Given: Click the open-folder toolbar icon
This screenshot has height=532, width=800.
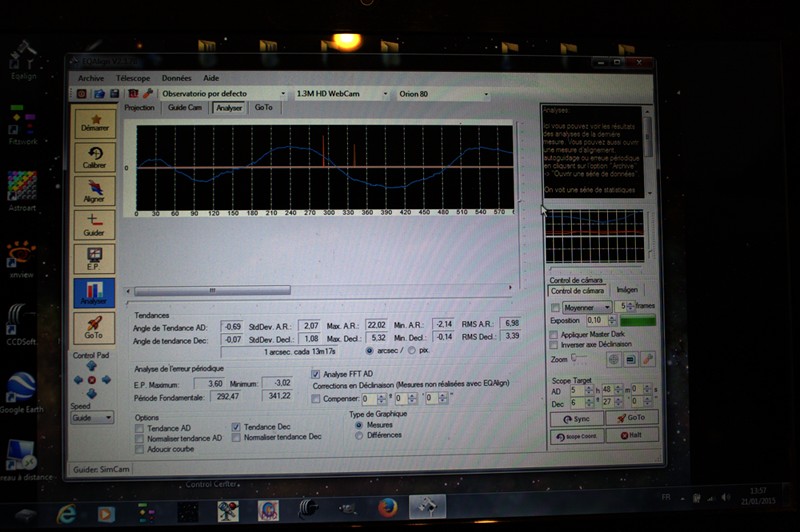Looking at the screenshot, I should 99,93.
